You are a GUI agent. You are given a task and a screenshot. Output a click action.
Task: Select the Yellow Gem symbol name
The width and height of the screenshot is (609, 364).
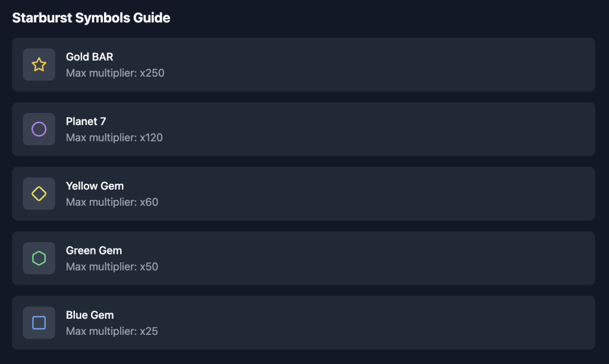[x=95, y=186]
